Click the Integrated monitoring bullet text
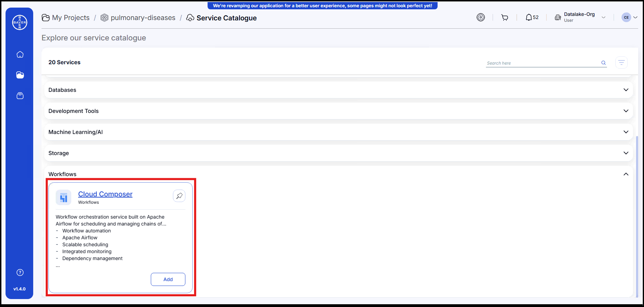Viewport: 644px width, 307px height. click(x=87, y=251)
